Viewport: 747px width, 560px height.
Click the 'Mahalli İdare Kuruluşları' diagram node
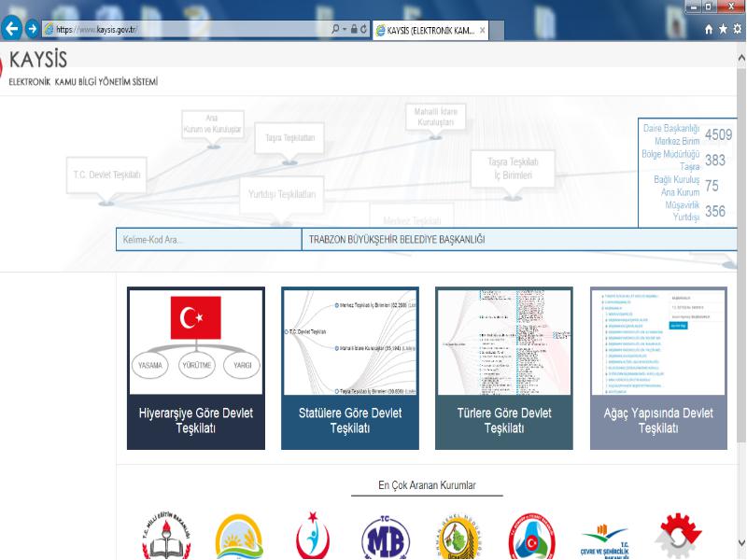[435, 118]
